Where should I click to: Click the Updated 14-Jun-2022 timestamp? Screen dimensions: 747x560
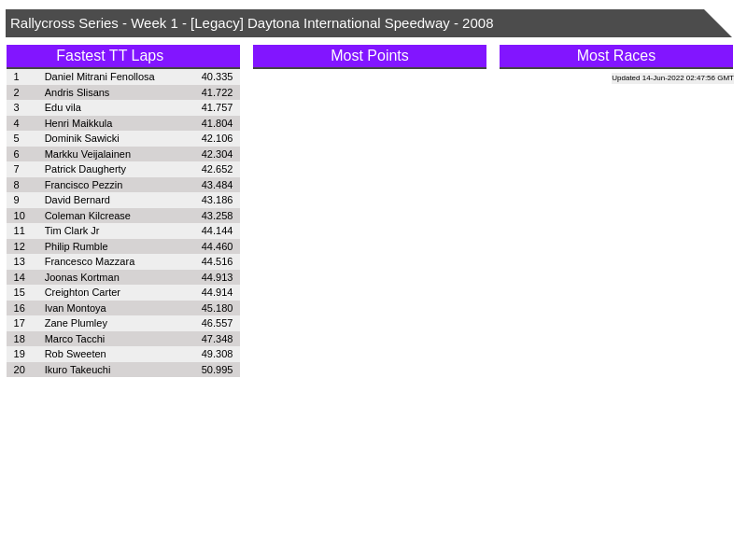point(672,78)
